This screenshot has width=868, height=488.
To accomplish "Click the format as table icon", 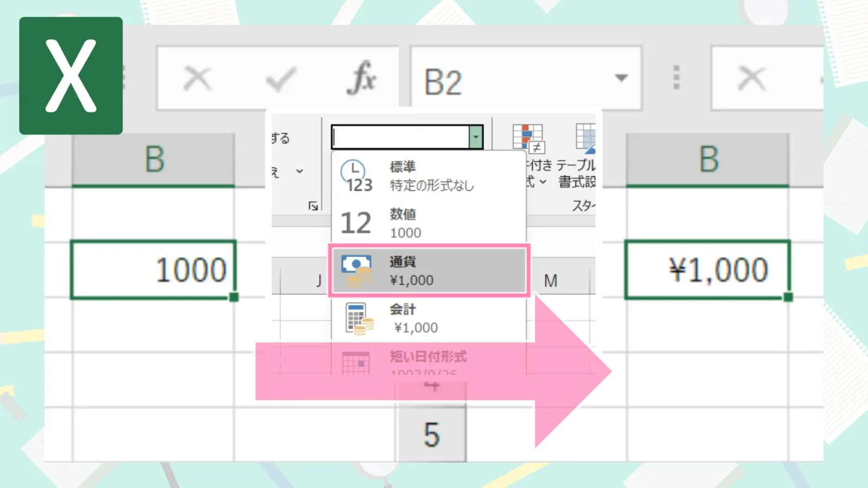I will click(585, 137).
